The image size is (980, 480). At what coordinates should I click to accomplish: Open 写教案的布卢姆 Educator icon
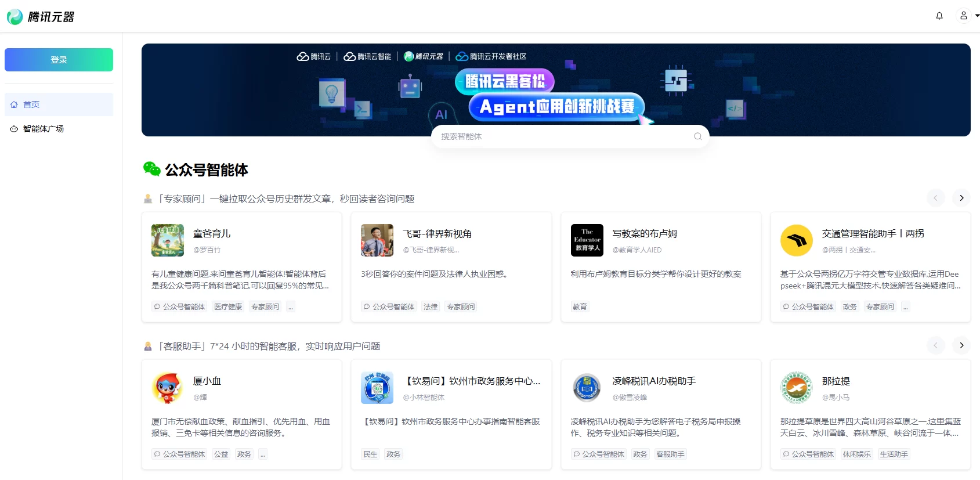(587, 240)
